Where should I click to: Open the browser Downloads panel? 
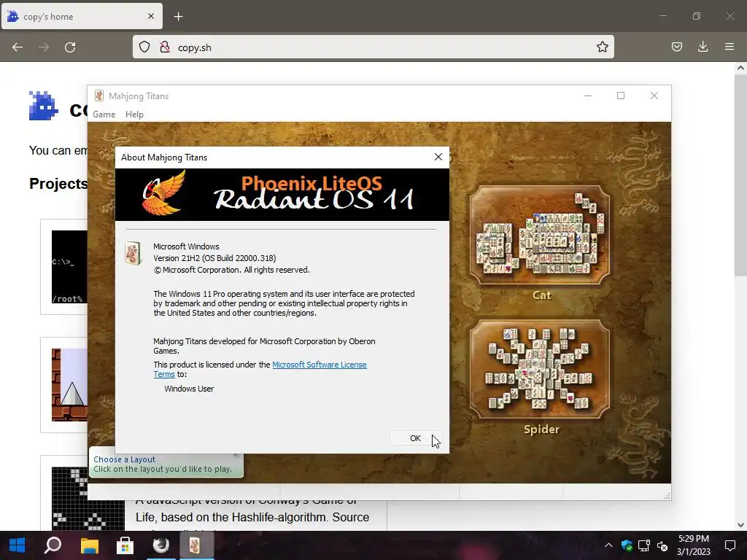pos(703,47)
